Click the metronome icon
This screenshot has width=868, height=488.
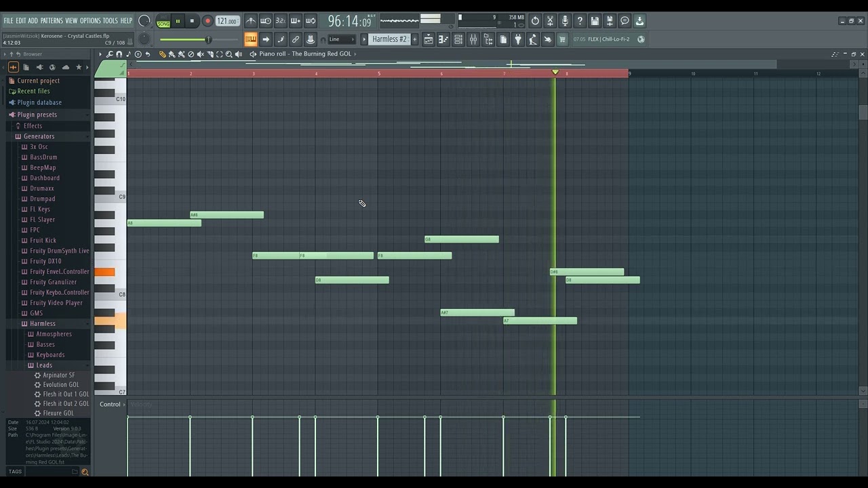(251, 21)
